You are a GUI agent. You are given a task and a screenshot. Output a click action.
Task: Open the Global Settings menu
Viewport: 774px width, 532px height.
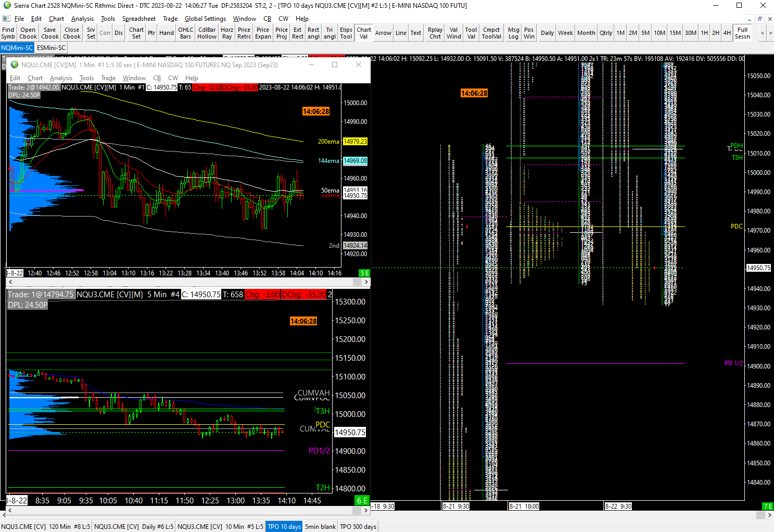pos(205,19)
